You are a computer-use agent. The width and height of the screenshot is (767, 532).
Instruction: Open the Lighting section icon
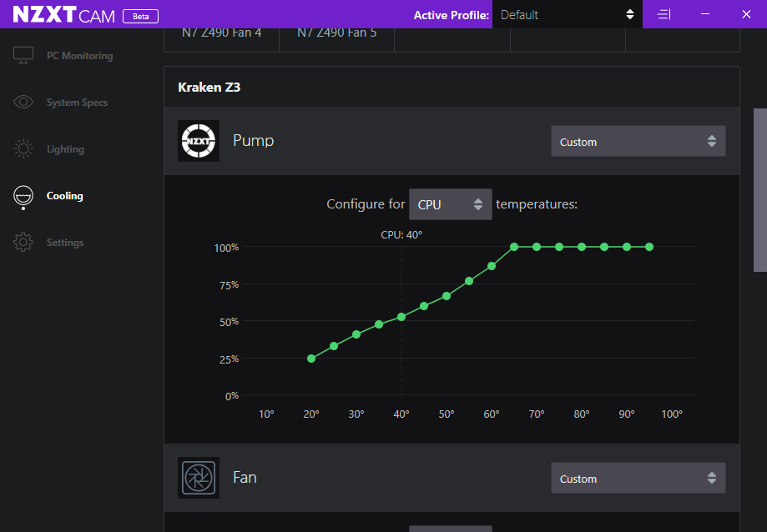coord(23,148)
